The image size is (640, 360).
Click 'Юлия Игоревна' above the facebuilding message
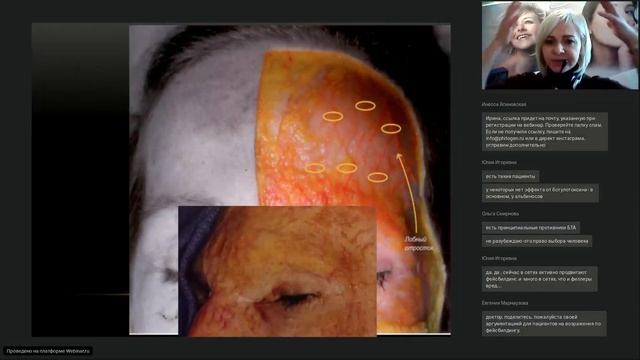(x=499, y=258)
